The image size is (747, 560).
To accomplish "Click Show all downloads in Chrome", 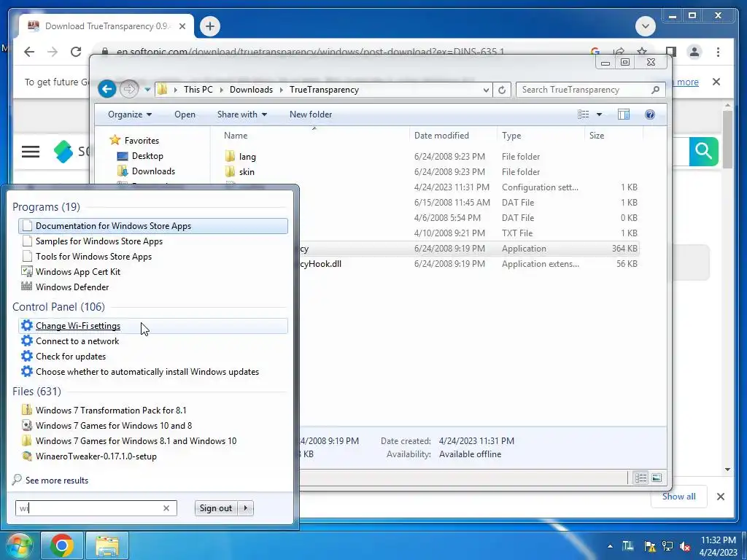I will click(x=678, y=496).
